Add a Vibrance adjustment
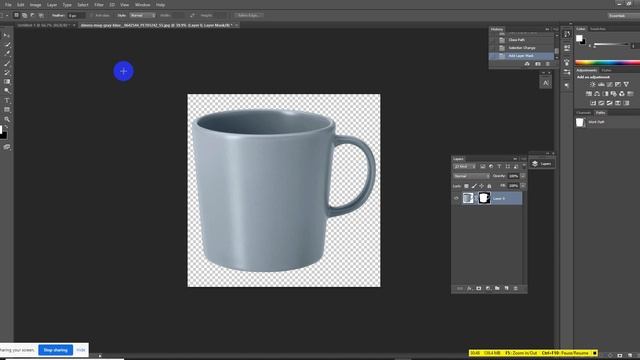This screenshot has width=640, height=360. click(626, 84)
